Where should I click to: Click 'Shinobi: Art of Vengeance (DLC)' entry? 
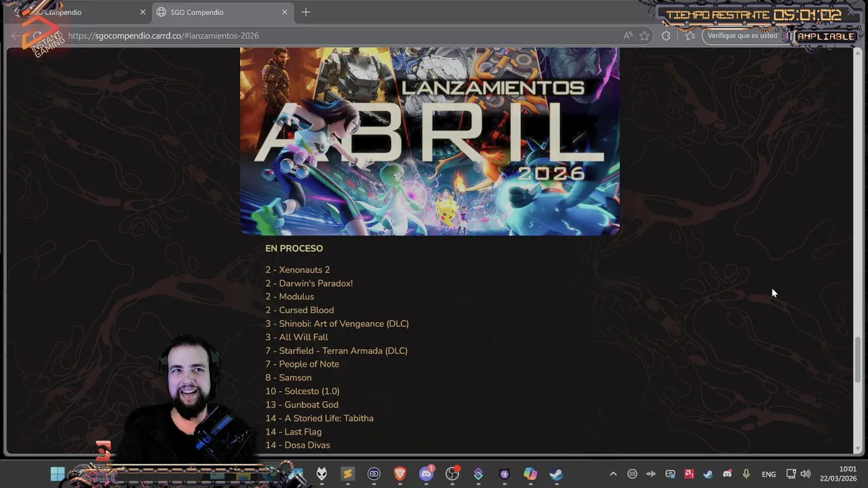[337, 324]
